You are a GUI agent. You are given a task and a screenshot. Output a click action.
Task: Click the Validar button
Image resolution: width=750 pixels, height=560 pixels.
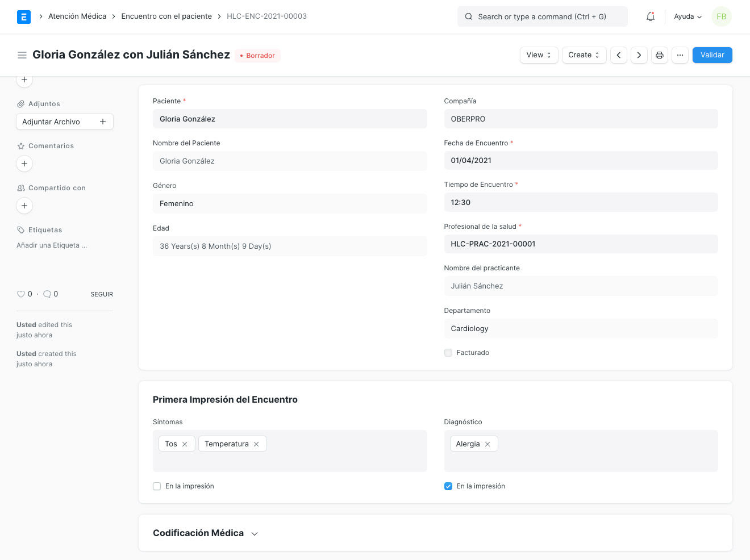coord(712,55)
